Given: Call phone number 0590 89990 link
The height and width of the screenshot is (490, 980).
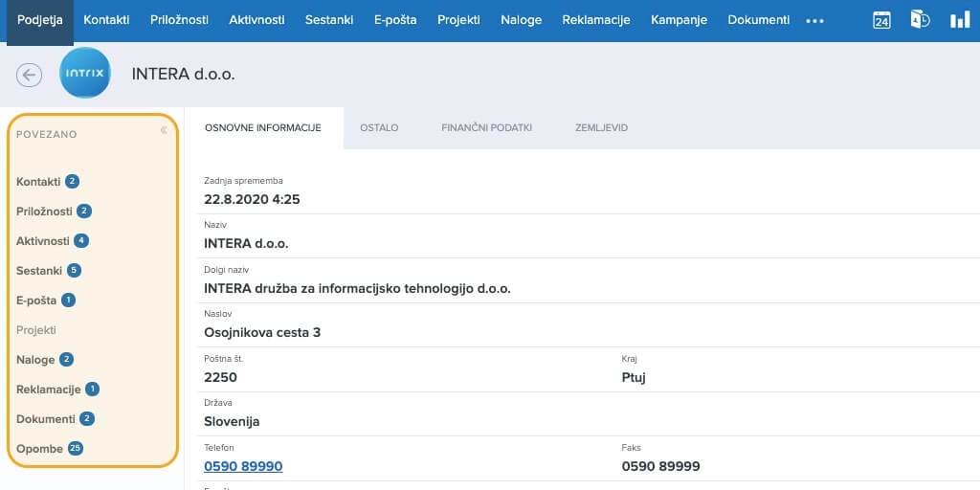Looking at the screenshot, I should (243, 466).
